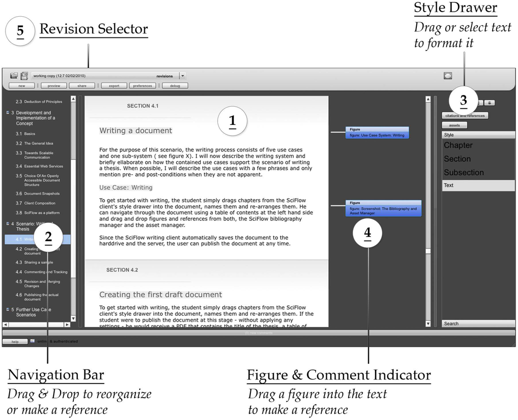
Task: Navigate to 4.5 Revision and Merging Changes
Action: 37,284
